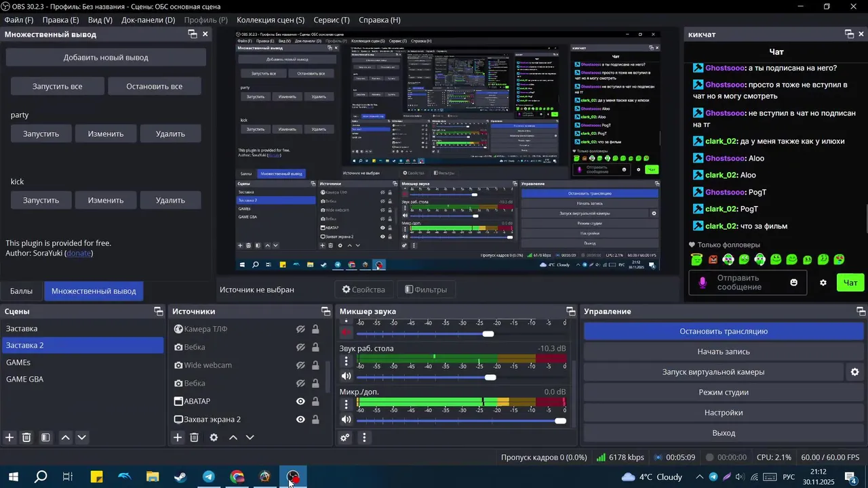Pick the heart-eyes emote in chat

tap(840, 260)
